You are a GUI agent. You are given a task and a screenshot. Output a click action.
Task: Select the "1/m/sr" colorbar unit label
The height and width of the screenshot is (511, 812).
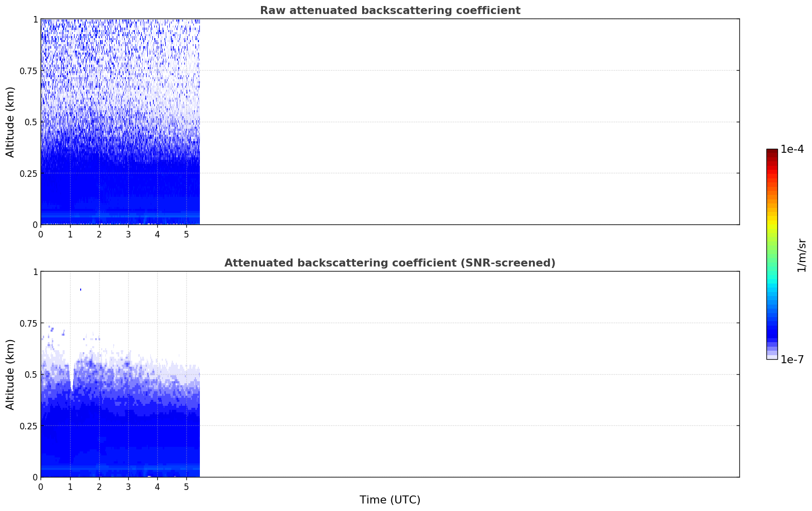coord(801,255)
